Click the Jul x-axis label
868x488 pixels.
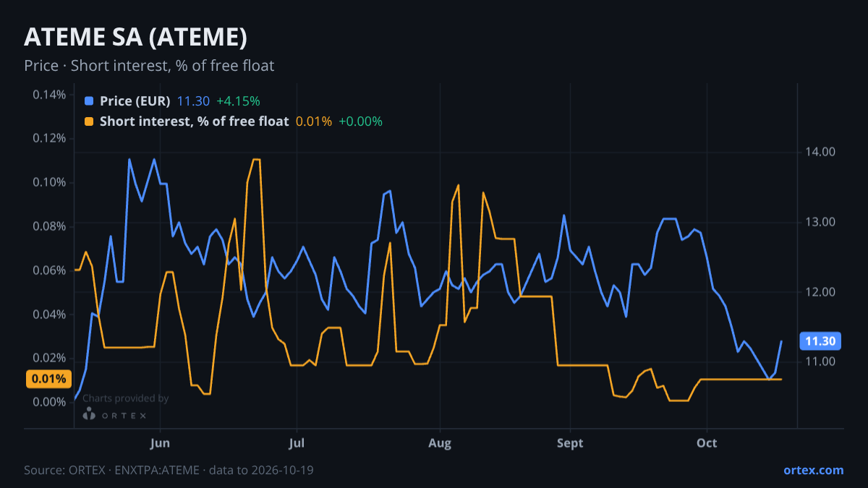[296, 442]
